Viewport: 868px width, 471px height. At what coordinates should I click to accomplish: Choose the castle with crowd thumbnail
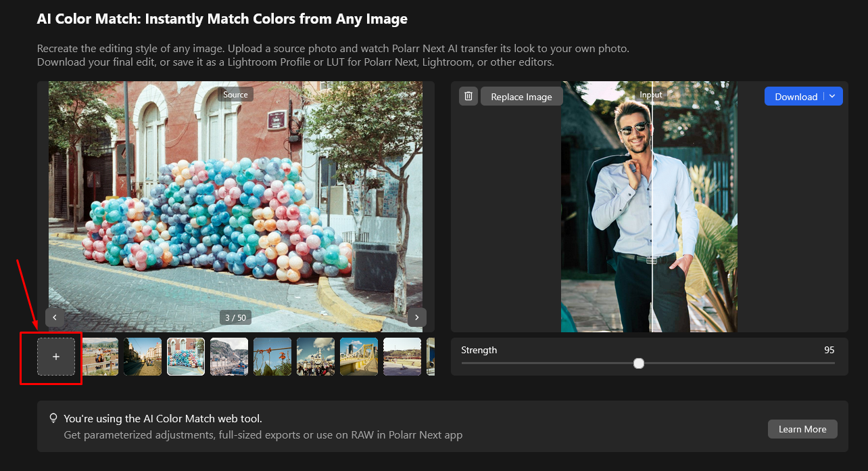[316, 357]
